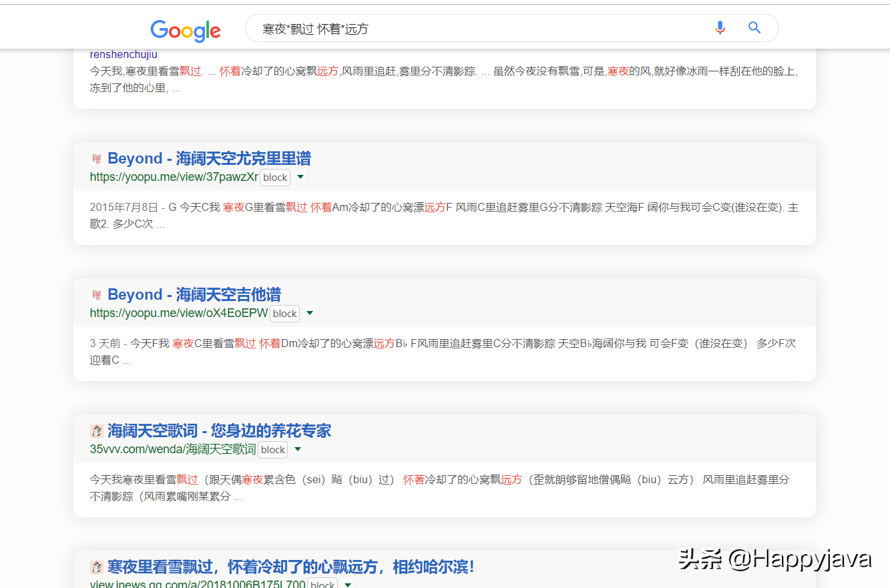Screen dimensions: 890x588
Task: Open URL yoopu.me/view/oX4EoEPW
Action: [178, 314]
